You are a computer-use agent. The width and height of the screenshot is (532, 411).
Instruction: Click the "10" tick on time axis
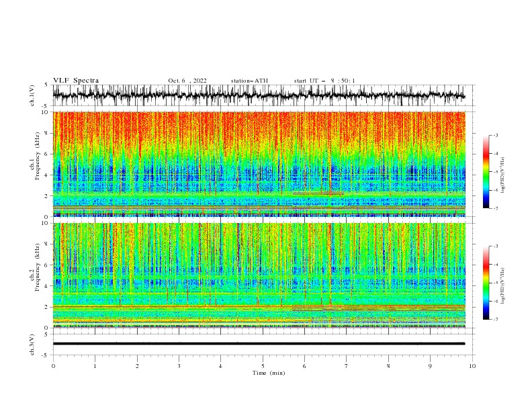pyautogui.click(x=472, y=366)
